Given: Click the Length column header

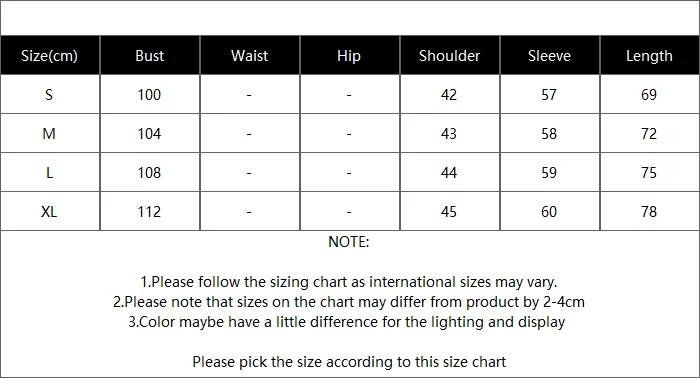Looking at the screenshot, I should click(x=649, y=55).
